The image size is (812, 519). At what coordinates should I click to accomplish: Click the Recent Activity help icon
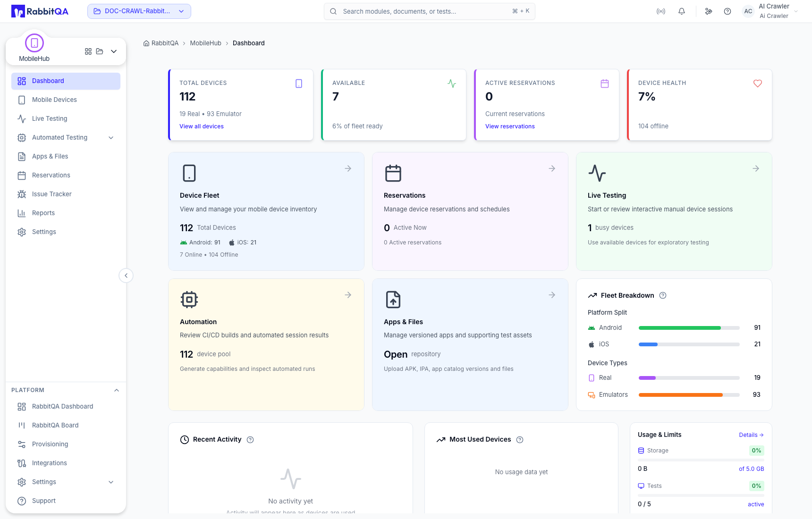coord(250,440)
